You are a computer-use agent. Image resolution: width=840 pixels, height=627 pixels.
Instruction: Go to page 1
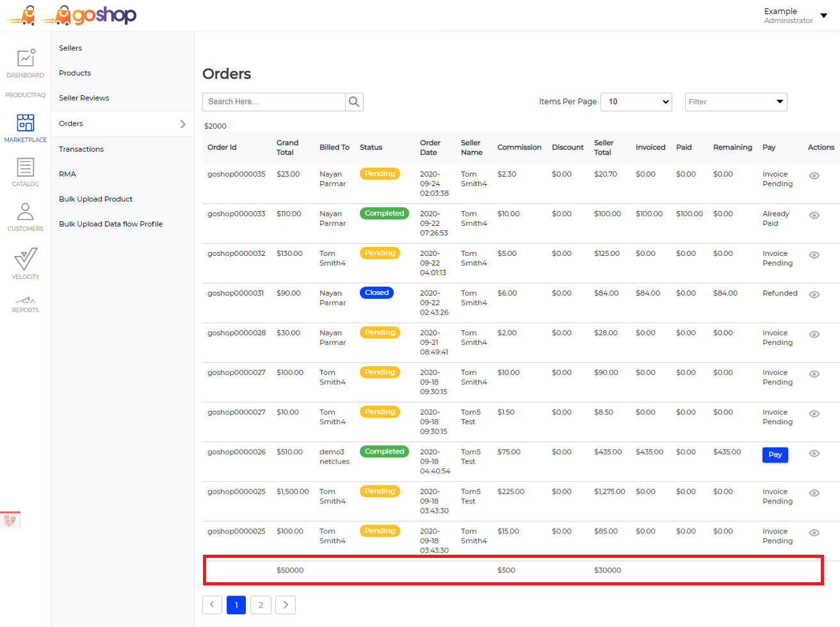point(236,605)
